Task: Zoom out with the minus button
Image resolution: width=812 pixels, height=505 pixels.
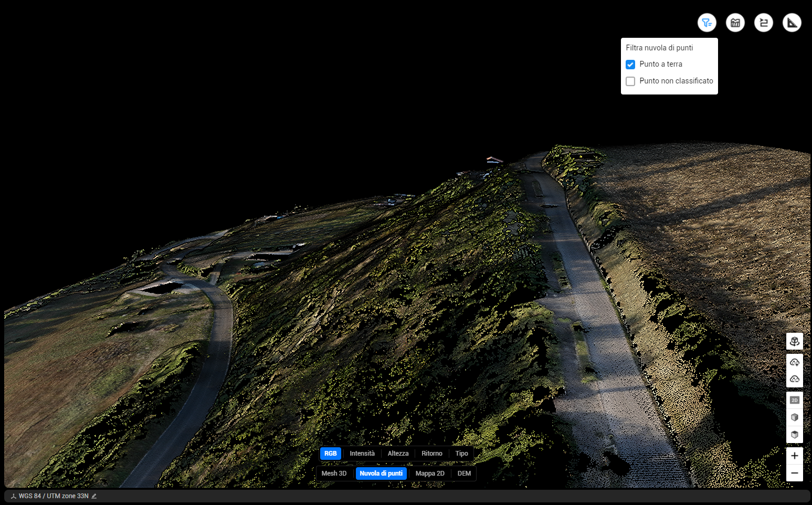Action: point(794,473)
